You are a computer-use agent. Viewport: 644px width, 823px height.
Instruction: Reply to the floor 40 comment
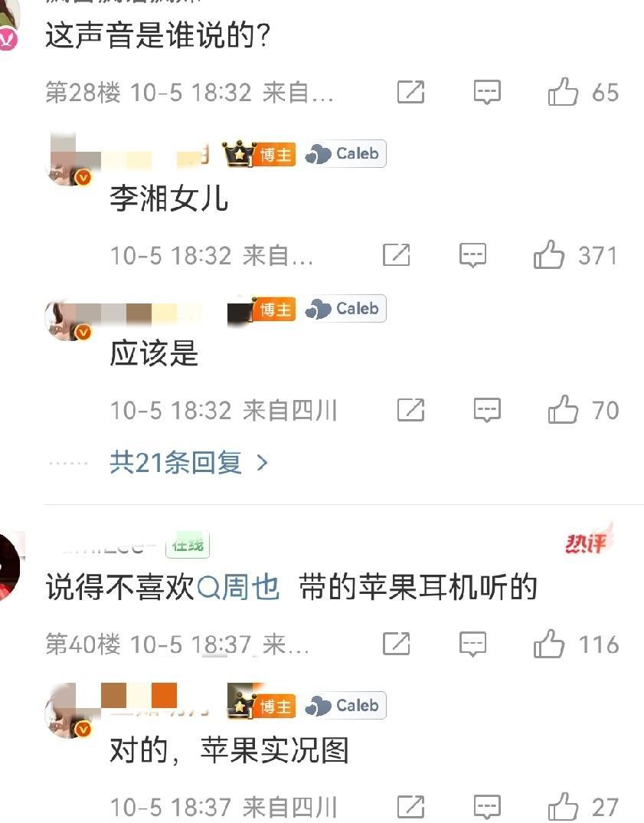pyautogui.click(x=472, y=644)
